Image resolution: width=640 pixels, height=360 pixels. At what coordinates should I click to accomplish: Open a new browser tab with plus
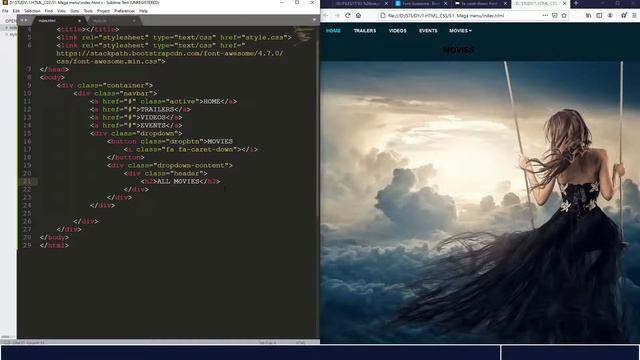(x=576, y=3)
